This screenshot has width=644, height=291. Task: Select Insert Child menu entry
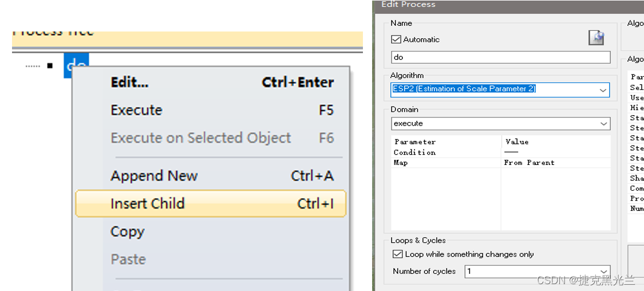(211, 203)
